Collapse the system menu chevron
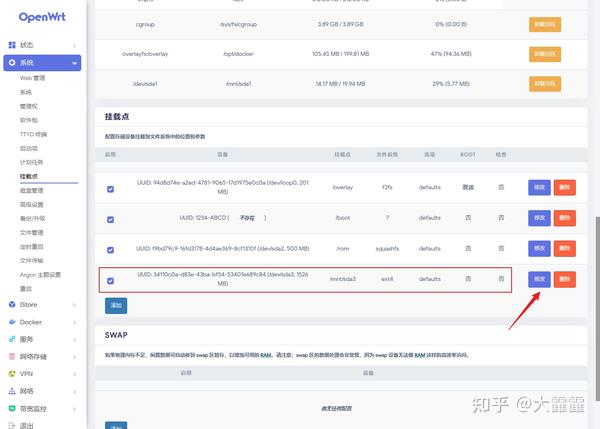Image resolution: width=600 pixels, height=429 pixels. [x=74, y=63]
